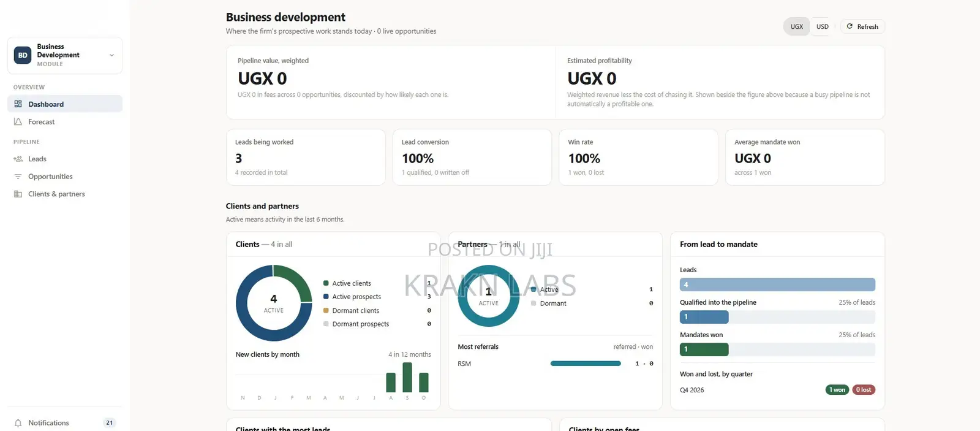The width and height of the screenshot is (980, 431).
Task: Click the clients donut chart center
Action: coord(274,303)
